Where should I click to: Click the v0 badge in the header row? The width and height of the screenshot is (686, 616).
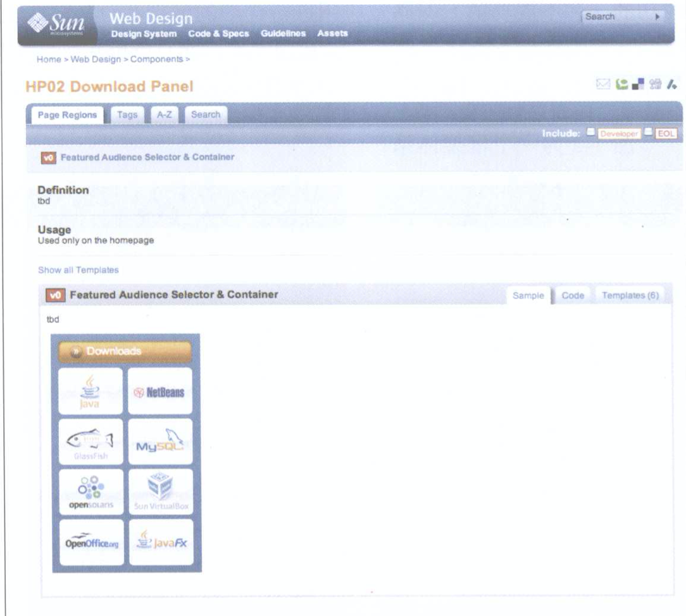click(48, 157)
